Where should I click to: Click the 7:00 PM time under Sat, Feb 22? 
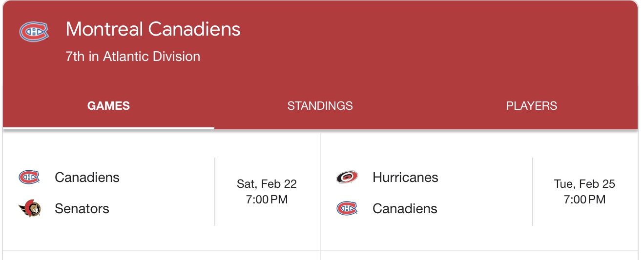click(267, 200)
